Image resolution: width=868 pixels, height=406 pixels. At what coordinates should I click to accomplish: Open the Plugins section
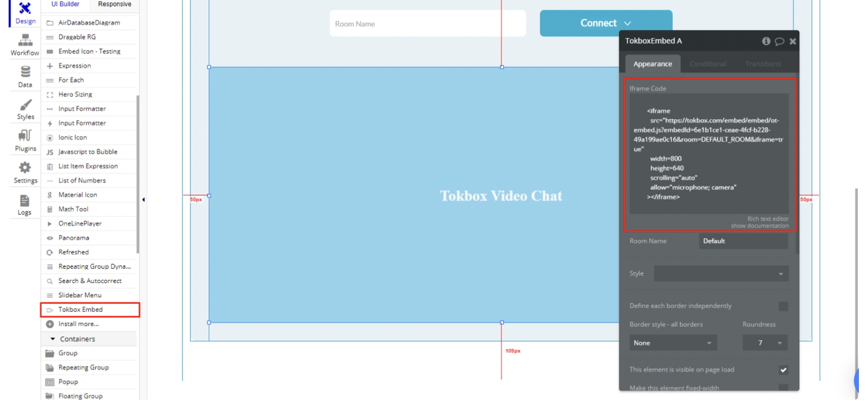click(x=25, y=141)
